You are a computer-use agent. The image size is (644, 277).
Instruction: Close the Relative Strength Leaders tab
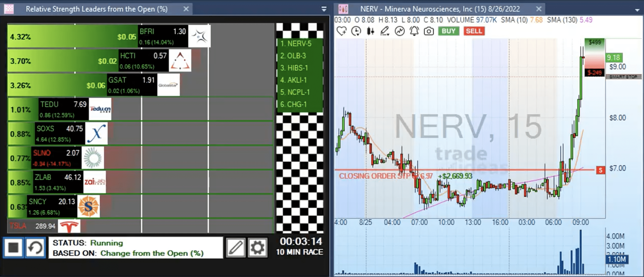point(186,9)
